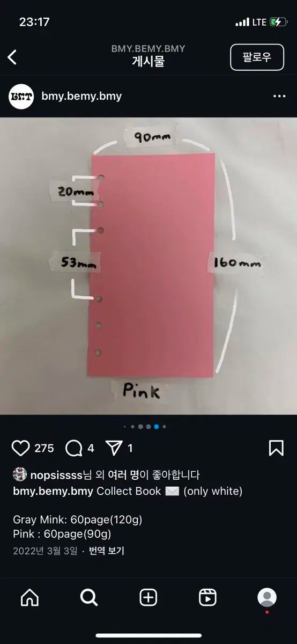Open comments via speech bubble icon
This screenshot has width=297, height=644.
(73, 448)
